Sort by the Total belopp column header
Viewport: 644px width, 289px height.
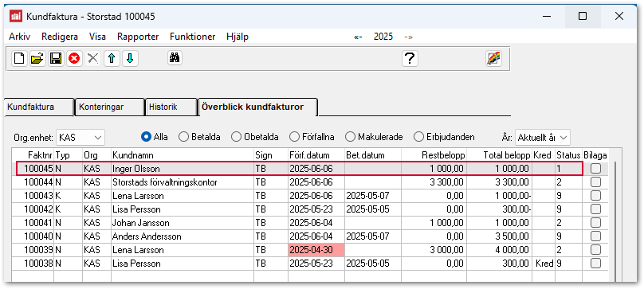[x=500, y=155]
